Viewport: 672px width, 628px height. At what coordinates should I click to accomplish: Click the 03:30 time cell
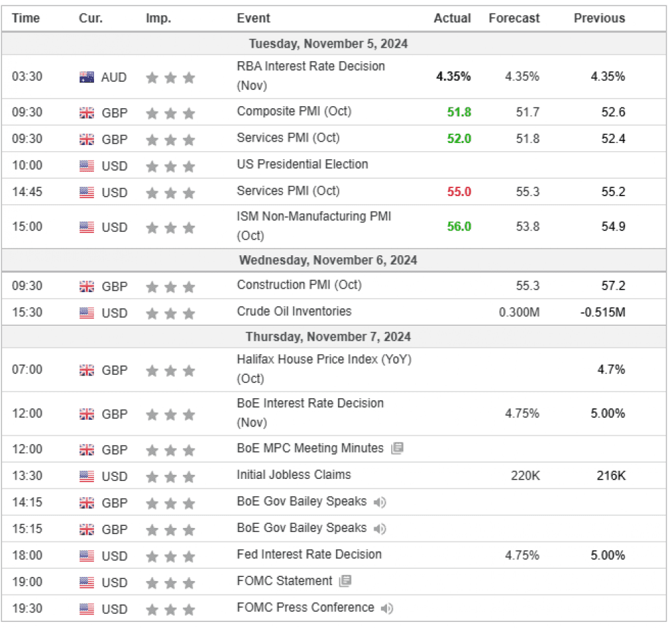27,77
